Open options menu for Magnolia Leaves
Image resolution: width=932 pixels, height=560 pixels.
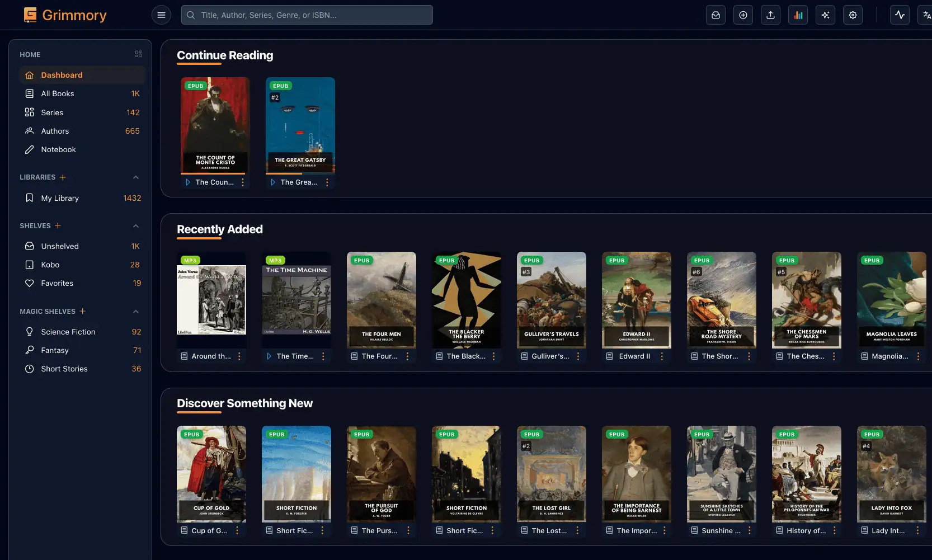pos(918,356)
